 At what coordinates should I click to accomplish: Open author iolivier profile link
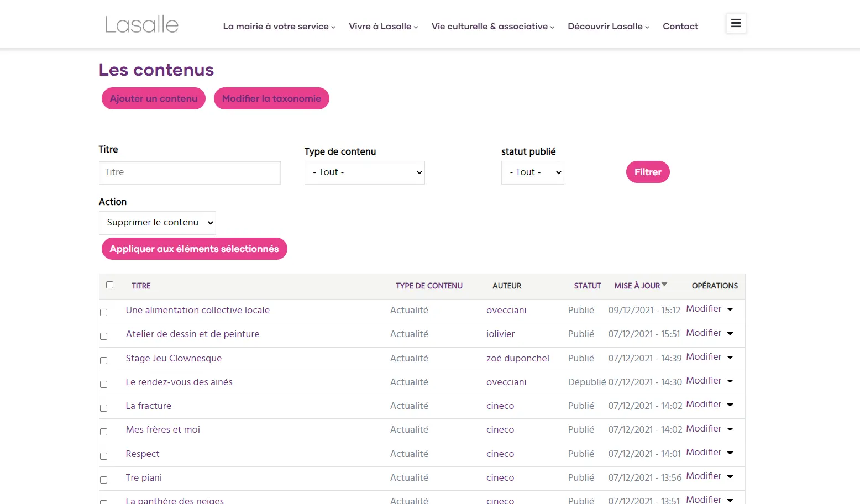tap(501, 334)
